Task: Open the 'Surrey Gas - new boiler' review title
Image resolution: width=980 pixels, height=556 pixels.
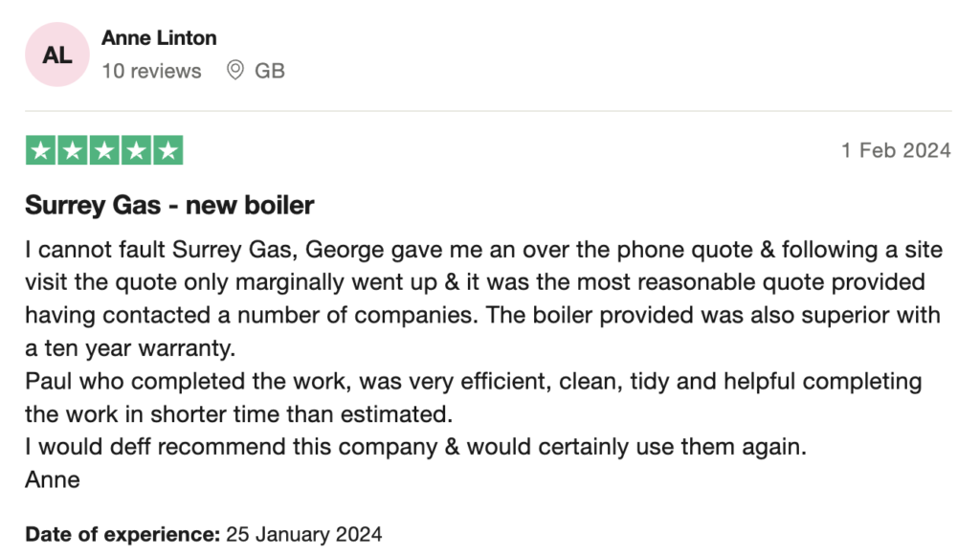Action: (169, 205)
